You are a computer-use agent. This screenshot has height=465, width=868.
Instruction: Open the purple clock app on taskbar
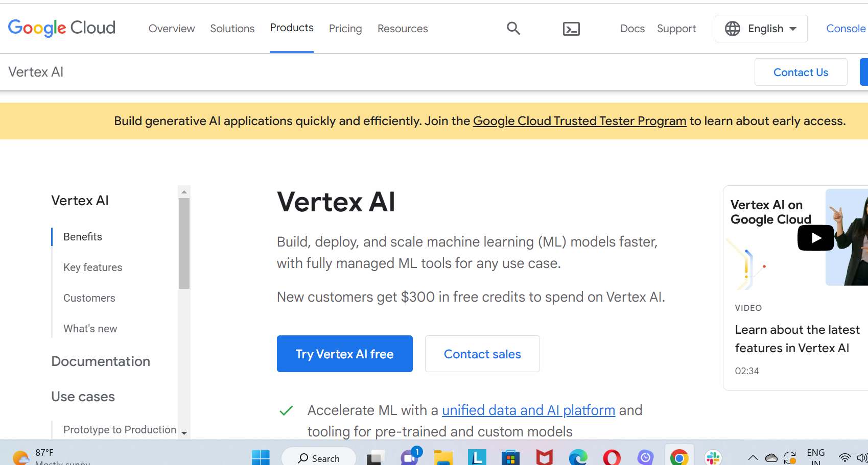(x=645, y=457)
